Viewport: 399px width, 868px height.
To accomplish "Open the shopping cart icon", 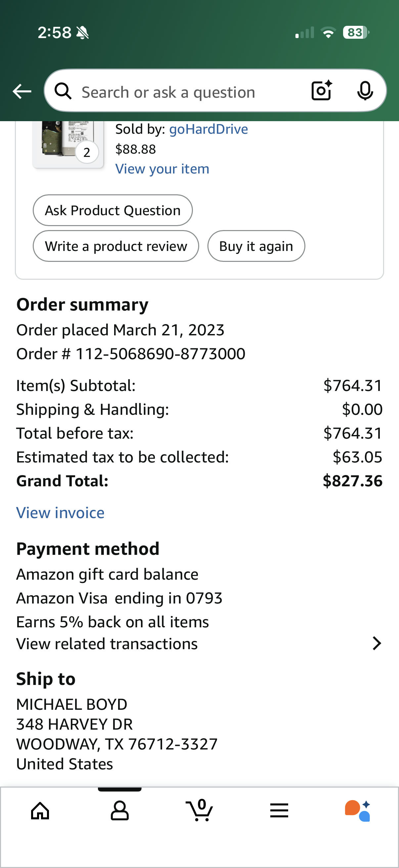I will click(x=199, y=810).
